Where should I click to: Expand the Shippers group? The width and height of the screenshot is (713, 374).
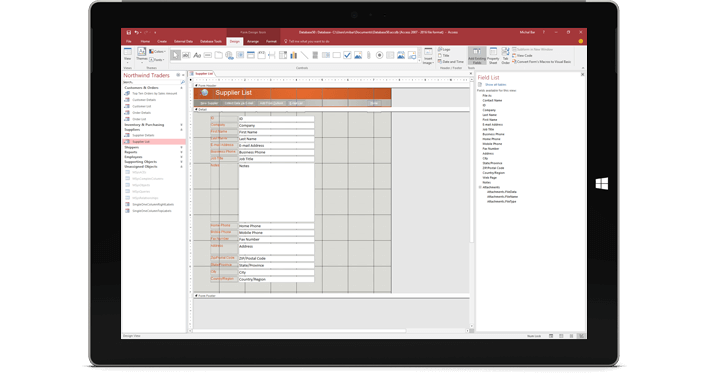181,147
